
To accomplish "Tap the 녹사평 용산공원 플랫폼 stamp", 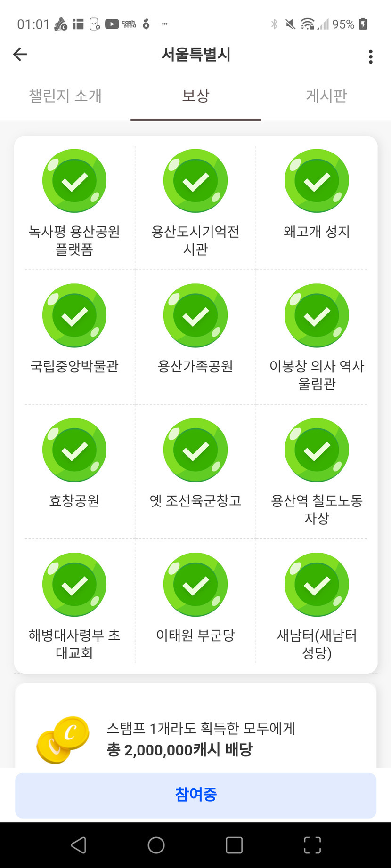I will (74, 181).
